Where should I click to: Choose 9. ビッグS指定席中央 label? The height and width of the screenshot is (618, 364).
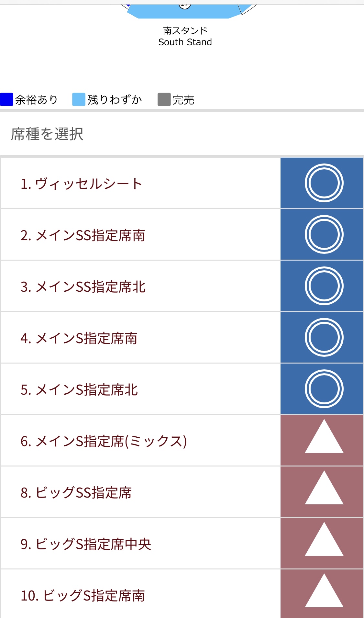(86, 544)
